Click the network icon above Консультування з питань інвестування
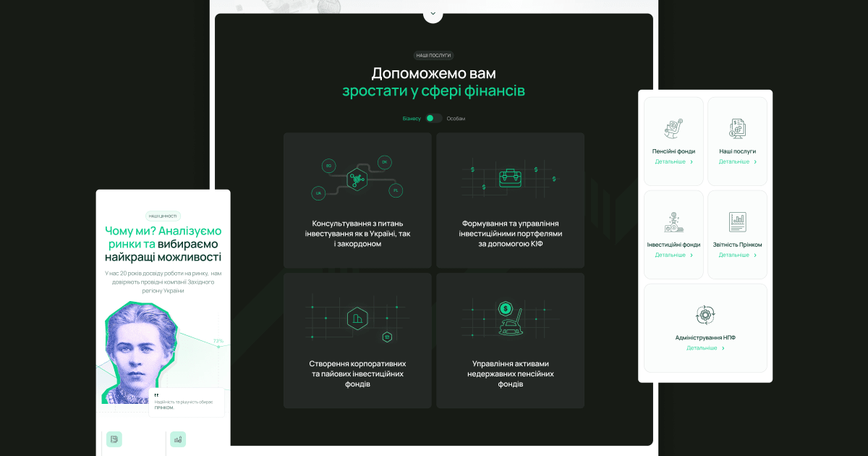Screen dimensions: 868x456 [357, 179]
